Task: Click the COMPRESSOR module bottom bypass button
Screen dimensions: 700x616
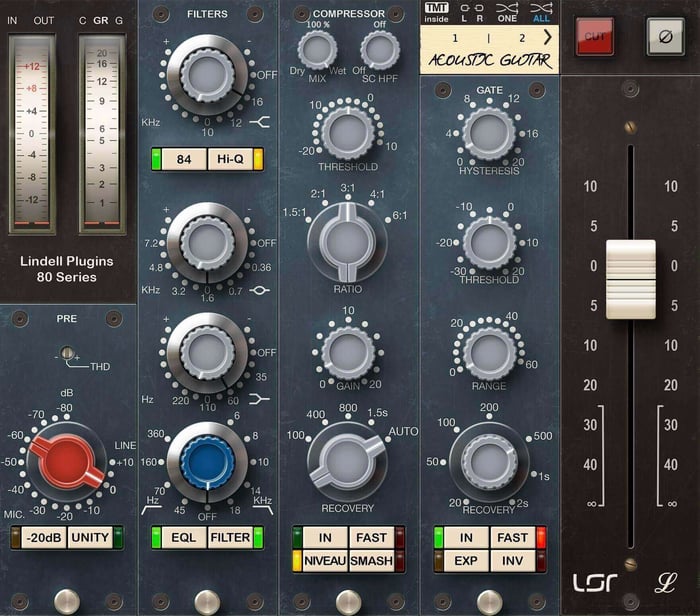Action: [348, 601]
